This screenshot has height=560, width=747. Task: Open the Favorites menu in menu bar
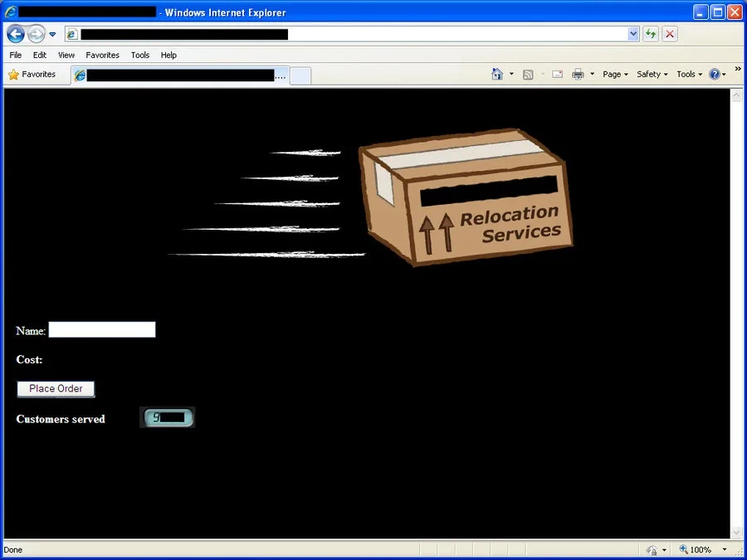pos(102,56)
